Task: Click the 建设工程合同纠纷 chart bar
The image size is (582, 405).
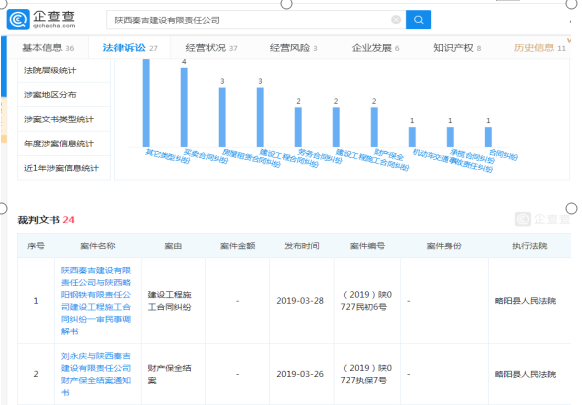Action: pyautogui.click(x=260, y=117)
